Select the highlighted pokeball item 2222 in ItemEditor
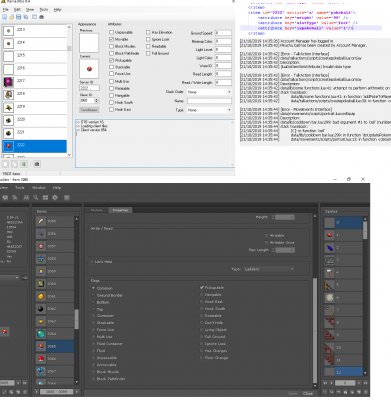Viewport: 391px width, 400px height. [x=35, y=146]
